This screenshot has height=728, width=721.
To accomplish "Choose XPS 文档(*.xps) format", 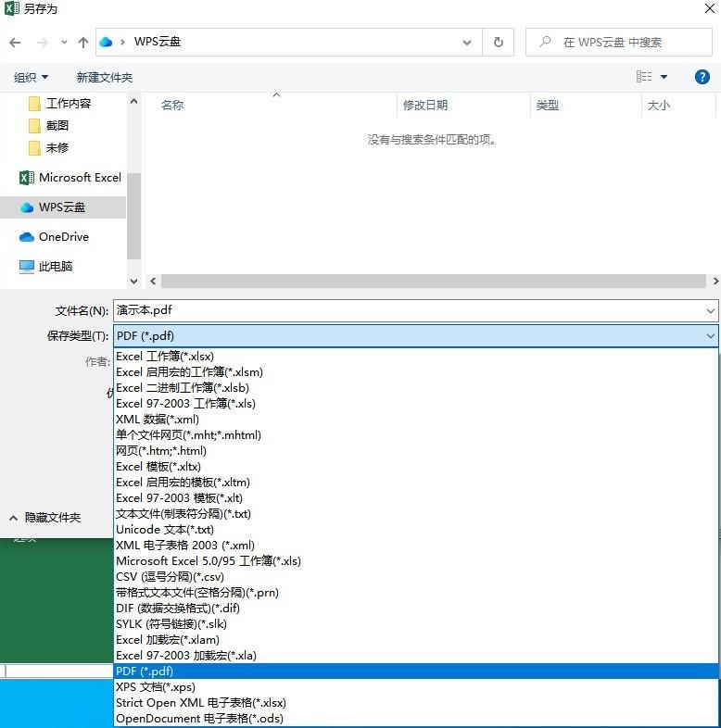I will coord(416,687).
